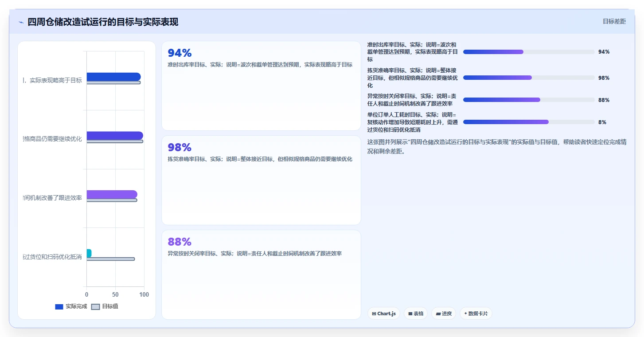Click the description paragraph starting 这张图并列展示
This screenshot has width=644, height=337.
[497, 146]
